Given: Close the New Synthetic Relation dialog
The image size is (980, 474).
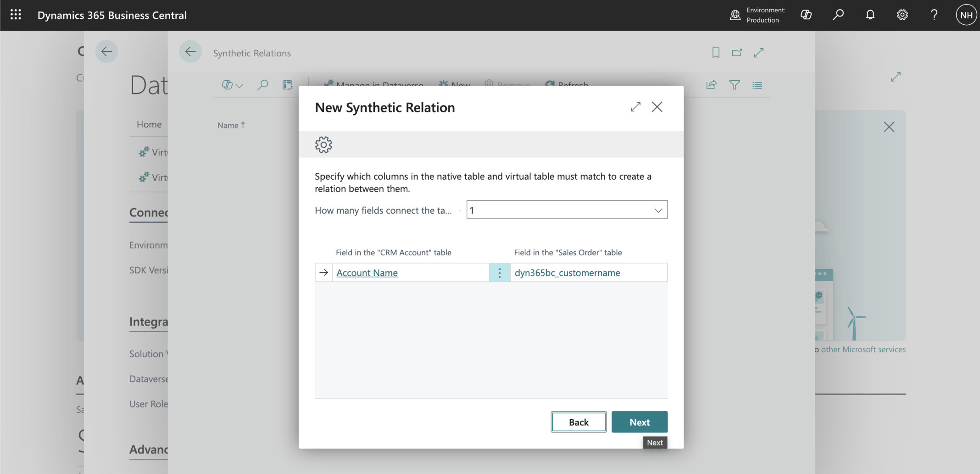Looking at the screenshot, I should [x=657, y=107].
